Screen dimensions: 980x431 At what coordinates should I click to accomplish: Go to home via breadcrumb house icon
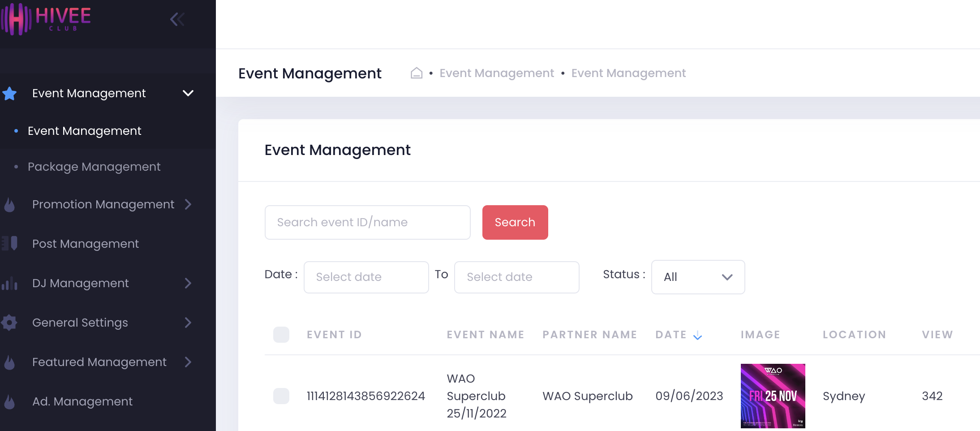(x=417, y=73)
